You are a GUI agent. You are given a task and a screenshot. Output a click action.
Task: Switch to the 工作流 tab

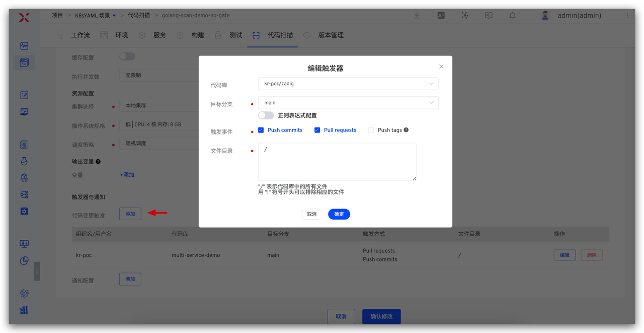(x=80, y=35)
